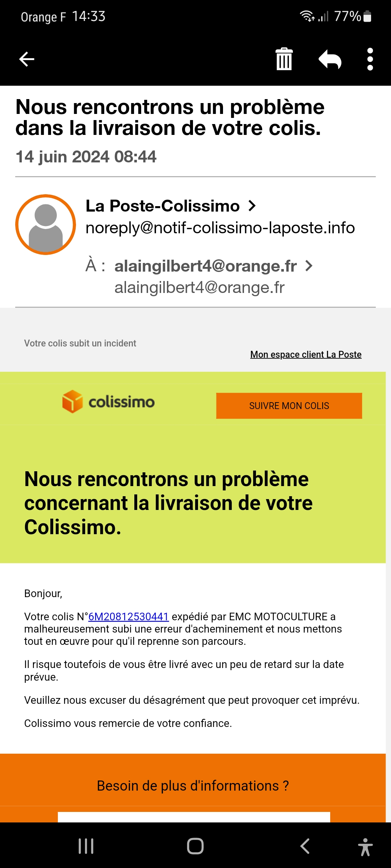Tap the Android navigation back chevron

pos(305,846)
